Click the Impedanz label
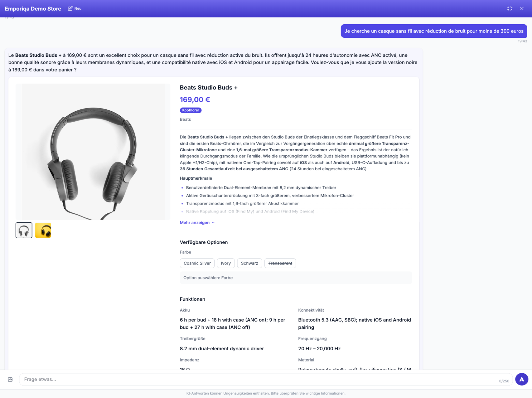This screenshot has height=398, width=532. point(189,360)
